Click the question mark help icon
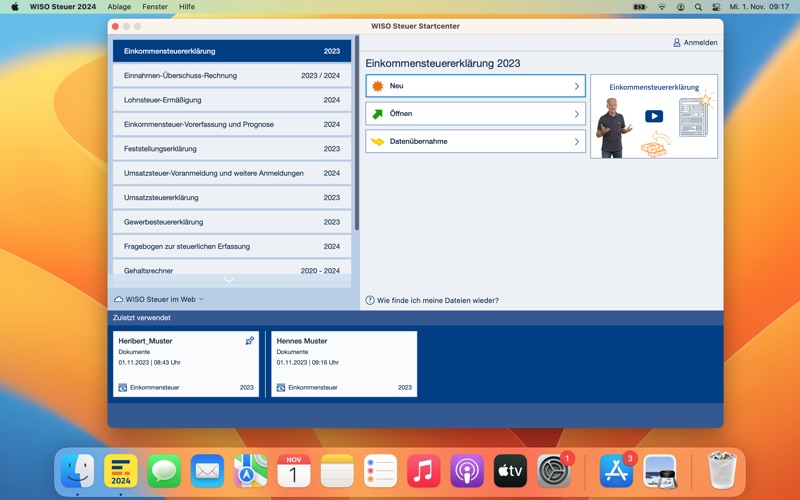 (370, 300)
